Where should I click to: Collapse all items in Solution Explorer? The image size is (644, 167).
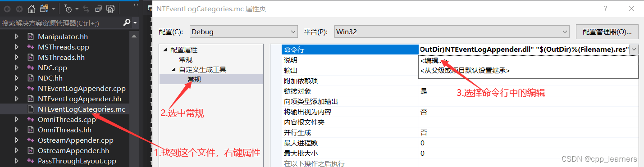tap(98, 9)
